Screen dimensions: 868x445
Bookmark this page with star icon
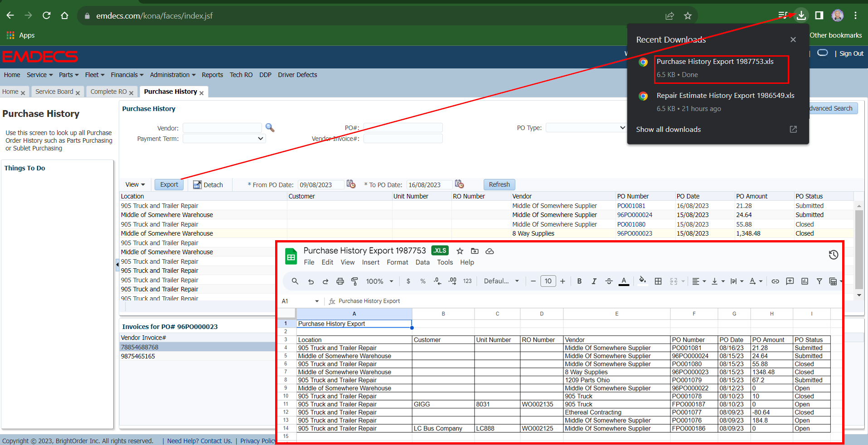688,16
